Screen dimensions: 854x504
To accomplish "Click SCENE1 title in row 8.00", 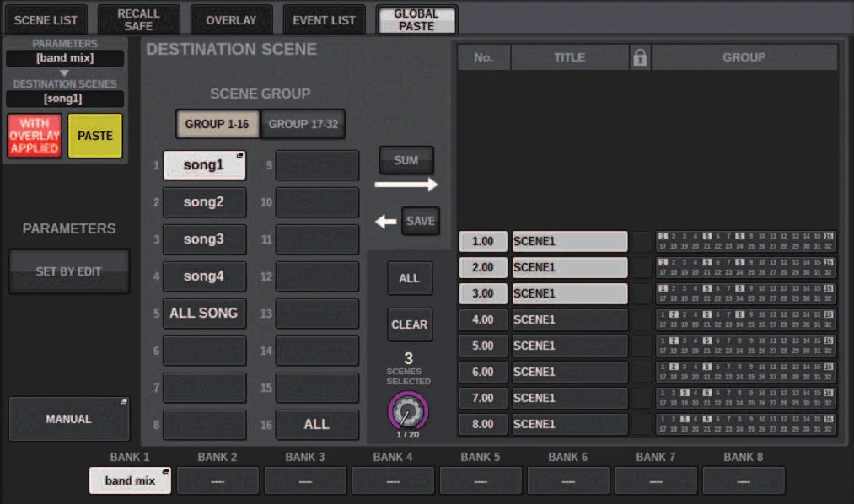I will pyautogui.click(x=570, y=424).
